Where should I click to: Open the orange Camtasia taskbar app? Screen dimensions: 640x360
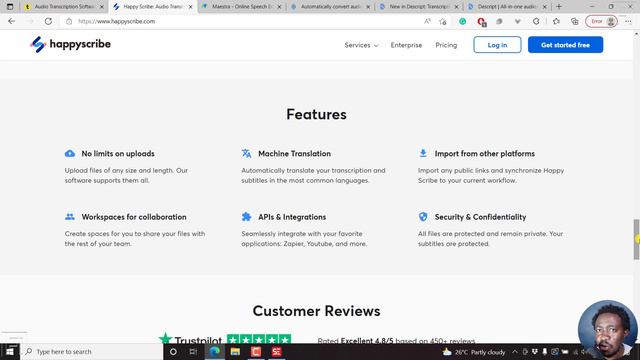point(256,351)
